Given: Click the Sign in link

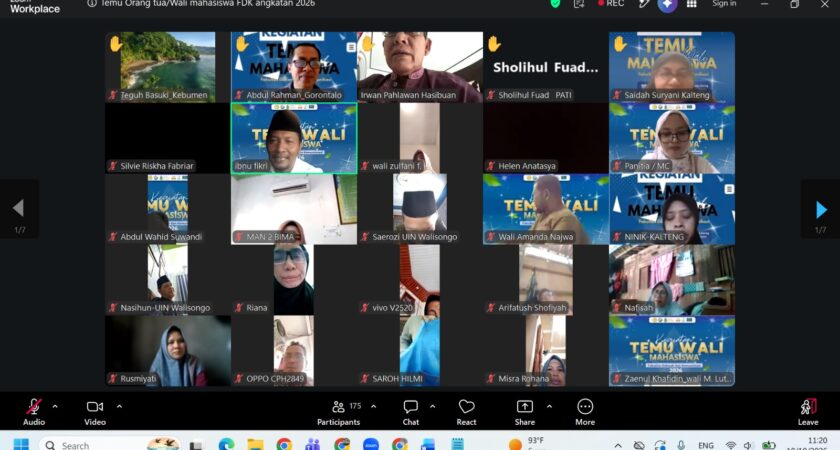Looking at the screenshot, I should [724, 3].
